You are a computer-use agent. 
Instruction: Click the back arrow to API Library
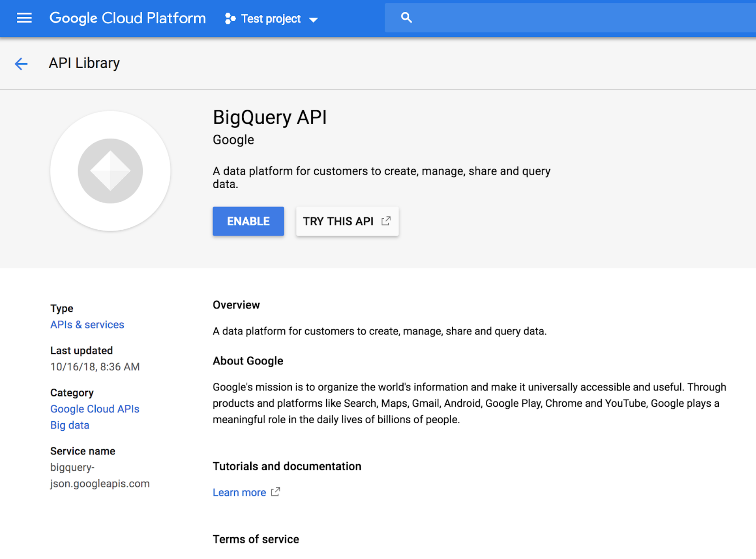[21, 63]
